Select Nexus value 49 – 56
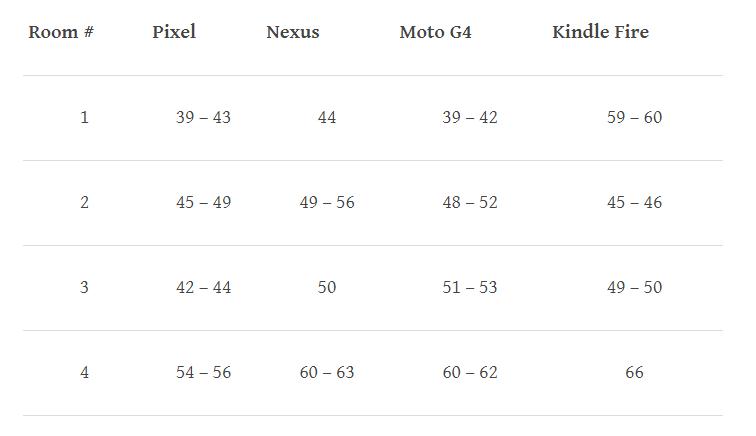The width and height of the screenshot is (756, 436). 327,203
